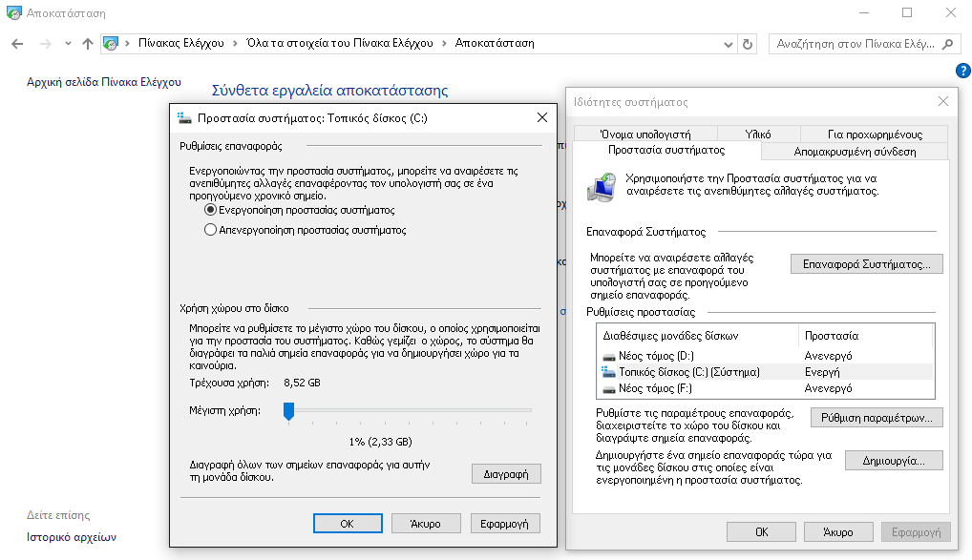Image resolution: width=972 pixels, height=560 pixels.
Task: Open Αρχική σελίδα Πίνακα Ελέγχου link
Action: click(104, 82)
